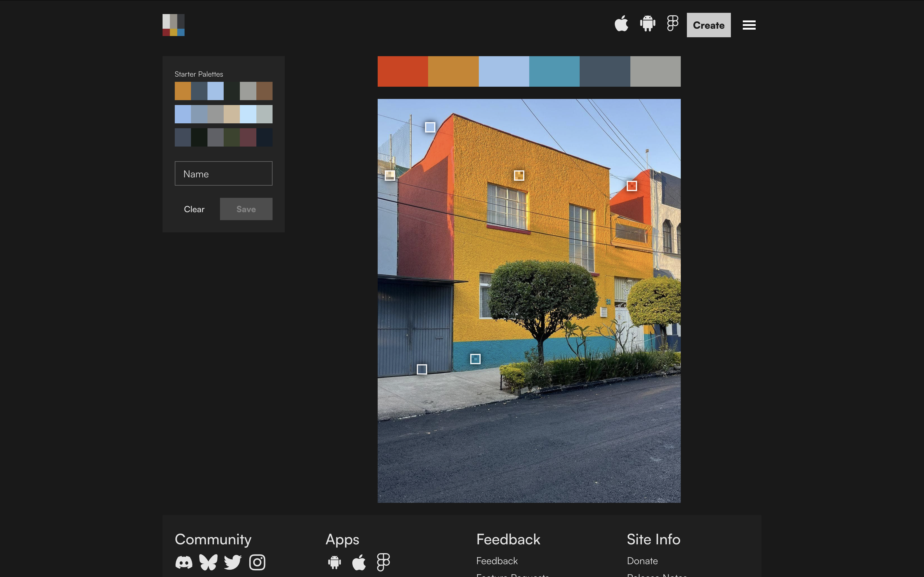Click the Android icon in the header
This screenshot has width=924, height=577.
pos(647,24)
